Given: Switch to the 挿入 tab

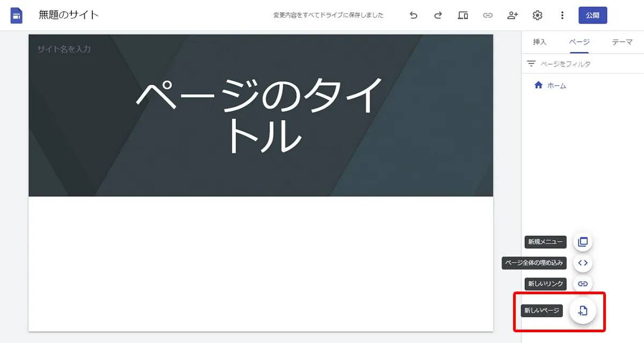Looking at the screenshot, I should [x=539, y=42].
